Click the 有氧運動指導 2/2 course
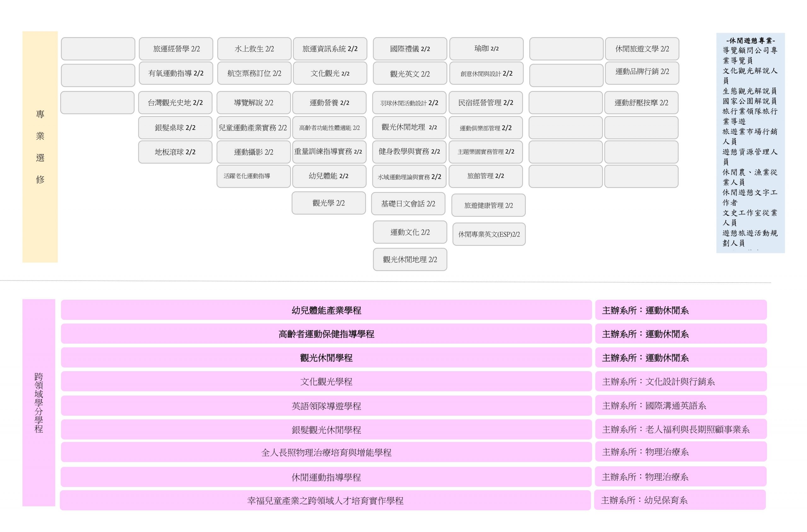Image resolution: width=807 pixels, height=532 pixels. point(176,73)
